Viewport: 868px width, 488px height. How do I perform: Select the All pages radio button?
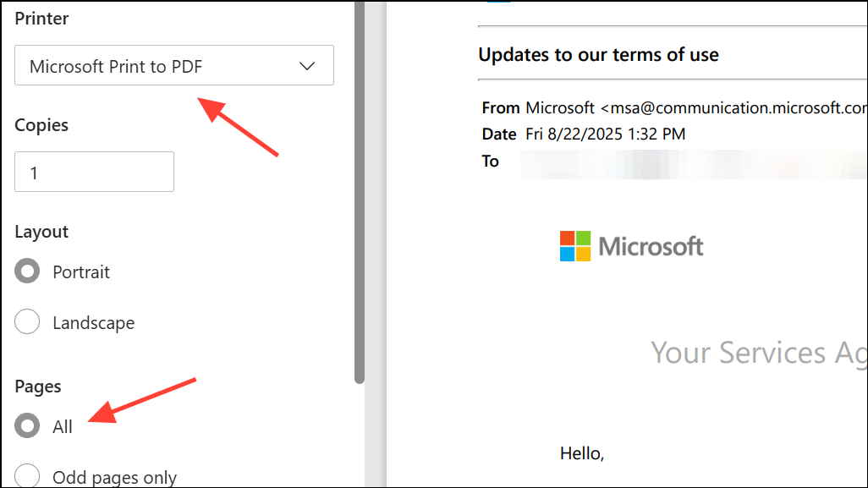tap(27, 426)
